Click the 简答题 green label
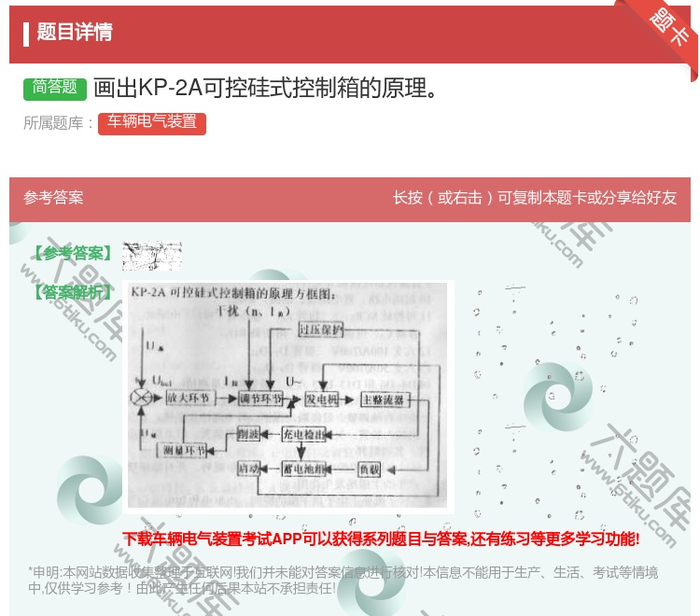The width and height of the screenshot is (700, 616). tap(55, 88)
